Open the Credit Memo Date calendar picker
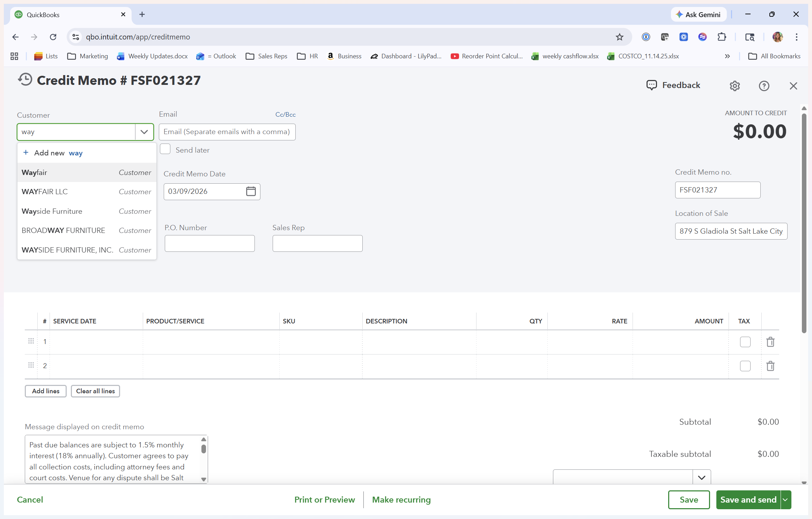Image resolution: width=812 pixels, height=519 pixels. (x=251, y=191)
